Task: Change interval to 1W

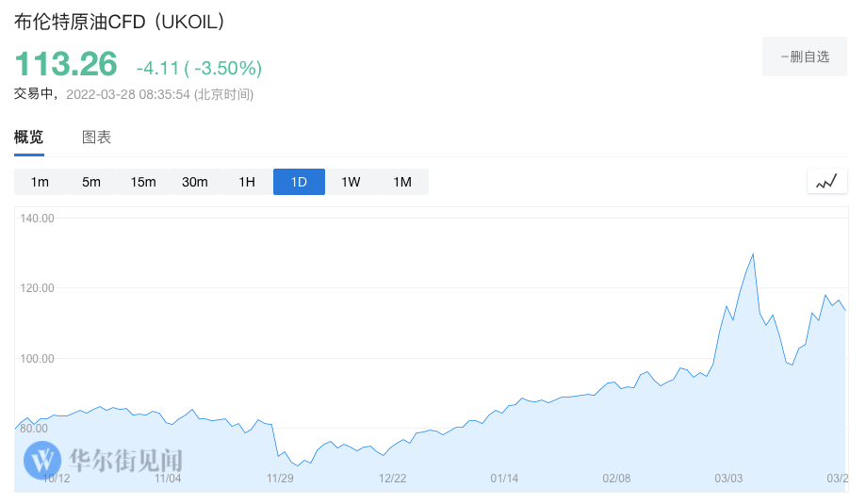Action: pyautogui.click(x=351, y=182)
